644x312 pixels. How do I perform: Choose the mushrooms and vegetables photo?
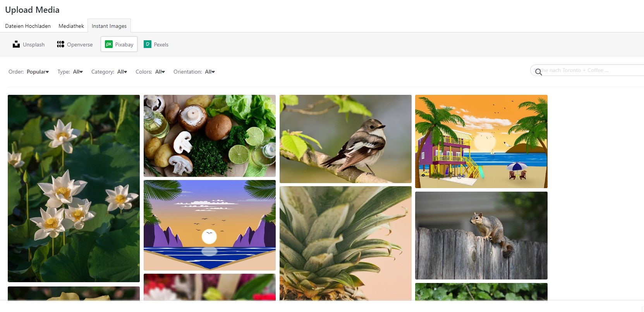coord(210,136)
